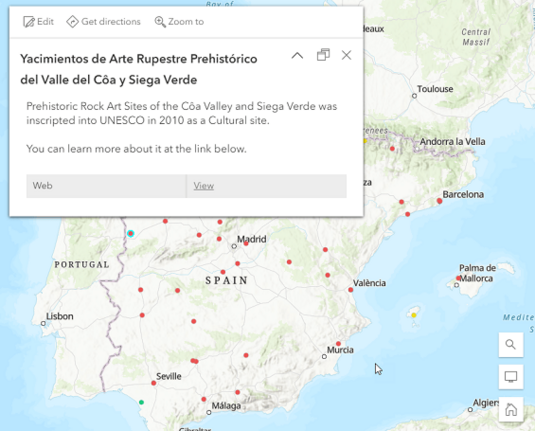Click the Zoom to magnifier button
Viewport: 535px width, 431px height.
[x=179, y=22]
